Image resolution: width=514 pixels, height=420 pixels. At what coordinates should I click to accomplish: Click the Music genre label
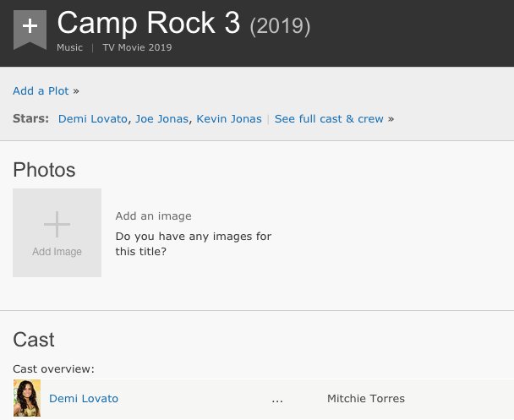tap(69, 47)
